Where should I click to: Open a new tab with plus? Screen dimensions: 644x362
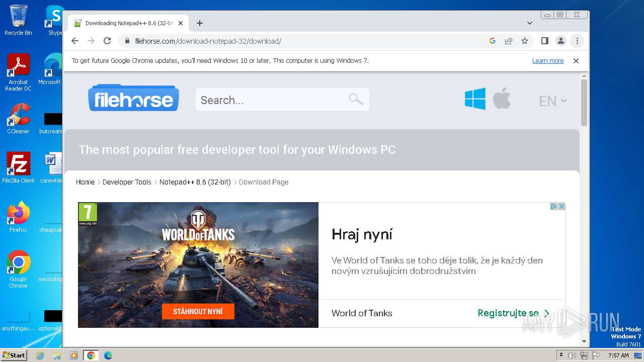(200, 23)
